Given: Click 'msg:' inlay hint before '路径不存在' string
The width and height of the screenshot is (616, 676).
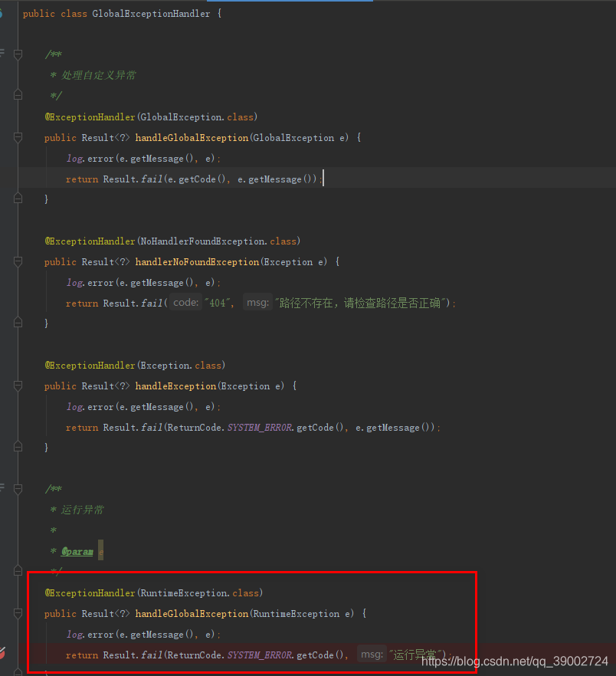Looking at the screenshot, I should tap(257, 303).
